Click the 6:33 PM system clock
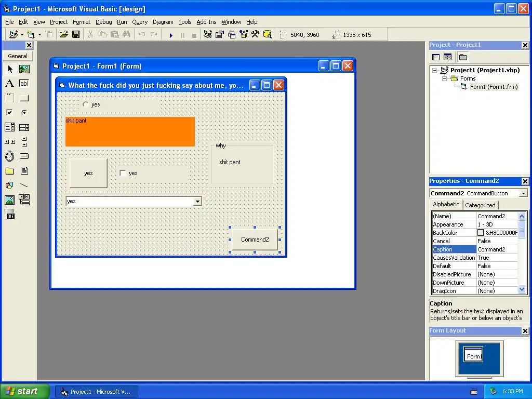This screenshot has height=399, width=532. pos(513,391)
